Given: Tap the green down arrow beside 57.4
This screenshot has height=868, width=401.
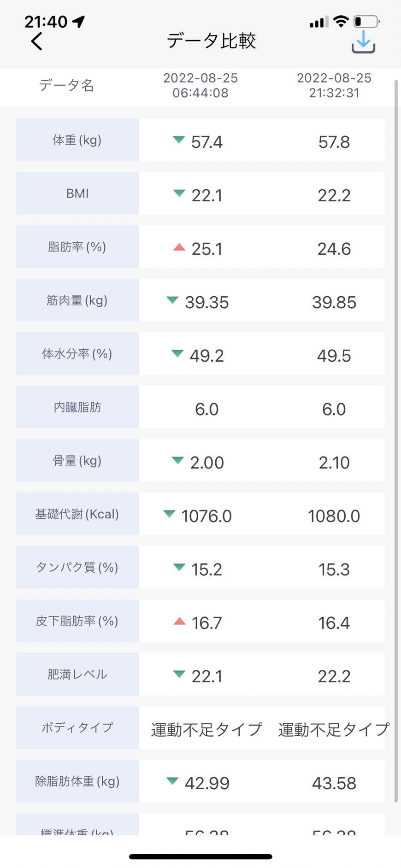Looking at the screenshot, I should 179,140.
